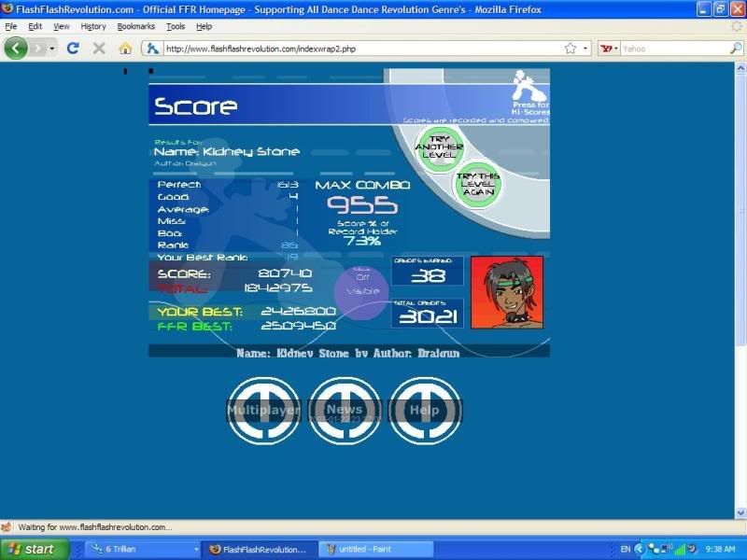Click Try This Level Again button
The height and width of the screenshot is (560, 747).
tap(478, 183)
